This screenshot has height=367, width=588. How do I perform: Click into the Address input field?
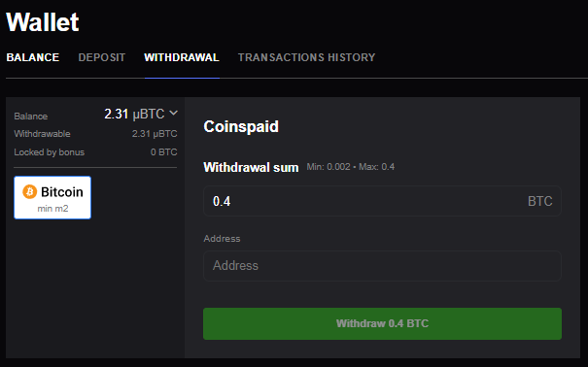pos(382,265)
